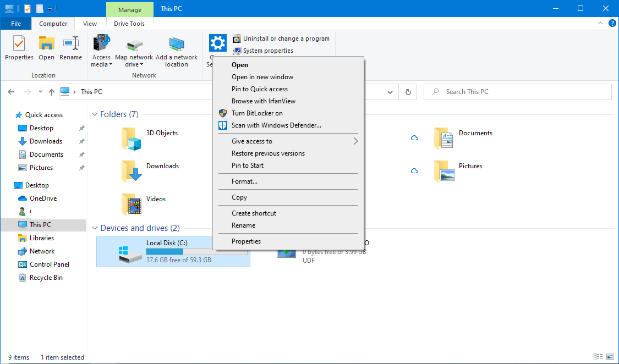Choose Restore previous versions

coord(288,153)
